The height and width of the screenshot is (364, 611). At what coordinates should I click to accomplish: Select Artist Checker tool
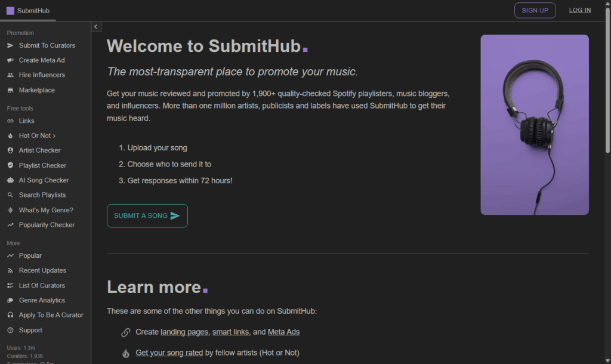click(x=39, y=150)
